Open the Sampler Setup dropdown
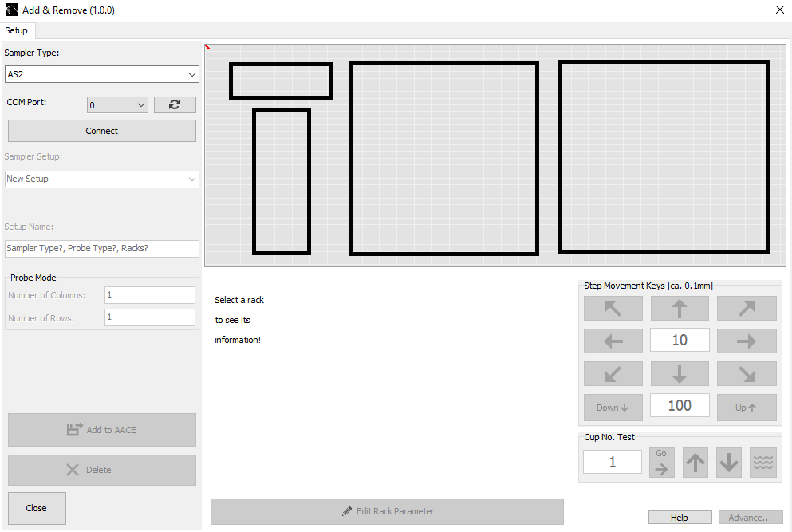 (101, 179)
